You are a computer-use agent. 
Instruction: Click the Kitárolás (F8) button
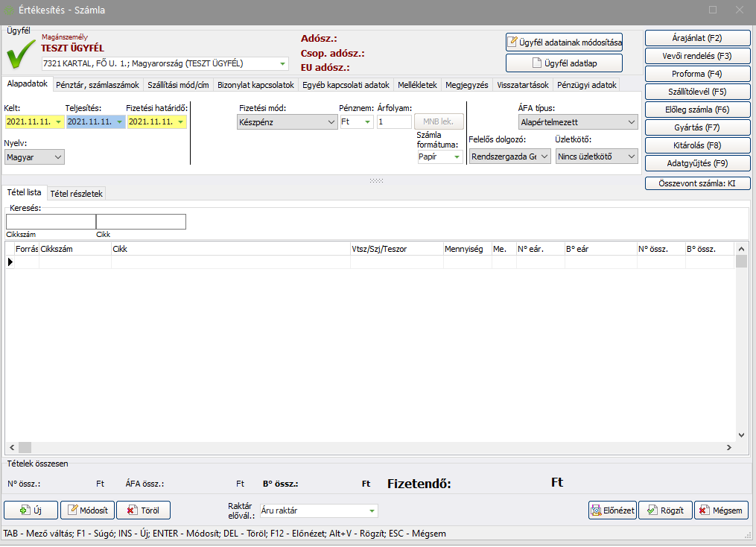coord(697,145)
